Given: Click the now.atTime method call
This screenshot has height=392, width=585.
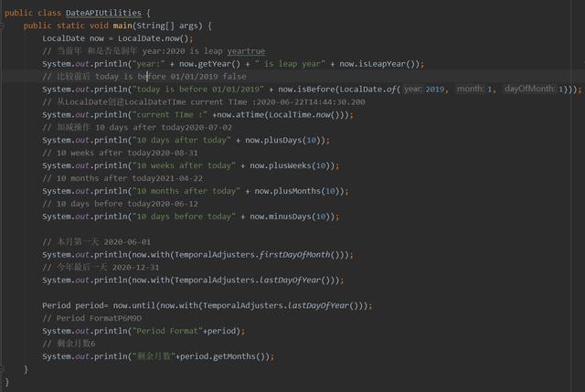Looking at the screenshot, I should pyautogui.click(x=241, y=114).
